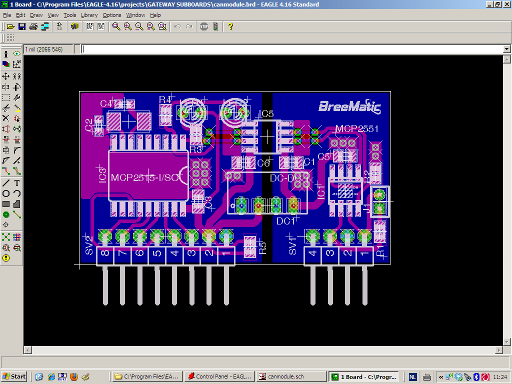Expand hidden system tray icons chevron
The width and height of the screenshot is (512, 384).
pos(441,377)
